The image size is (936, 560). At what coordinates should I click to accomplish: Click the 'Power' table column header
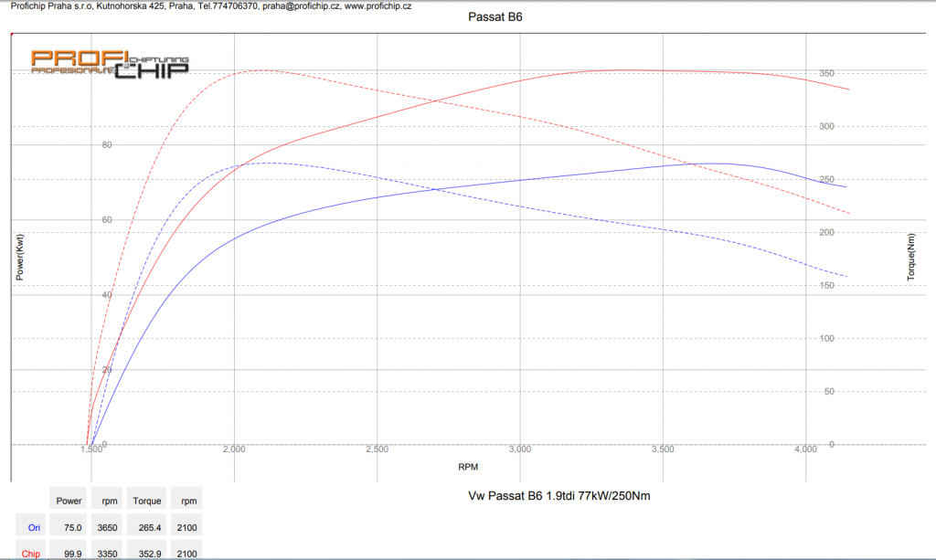coord(69,501)
